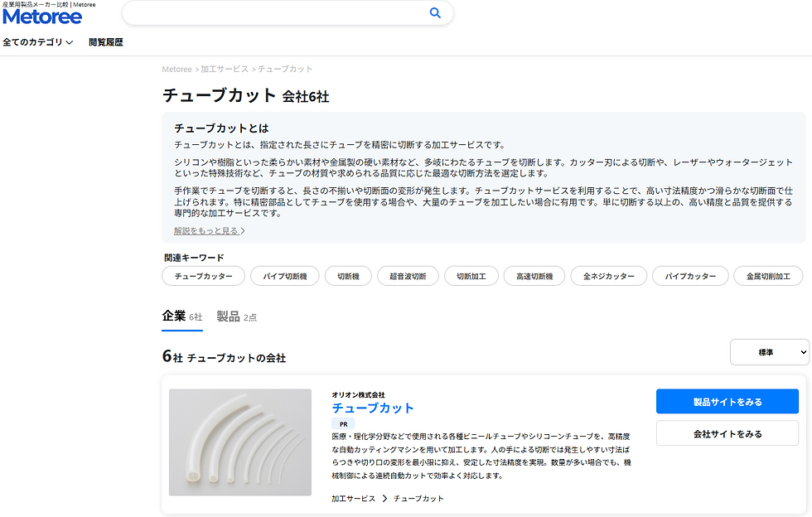Open the 標準 sort order dropdown
The image size is (812, 517).
[x=770, y=352]
